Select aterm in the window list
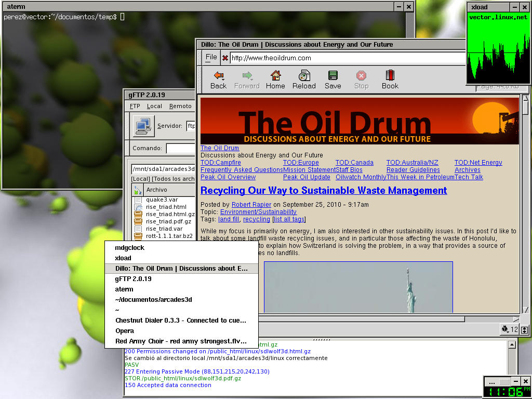Screen dimensions: 532x399 click(181, 289)
